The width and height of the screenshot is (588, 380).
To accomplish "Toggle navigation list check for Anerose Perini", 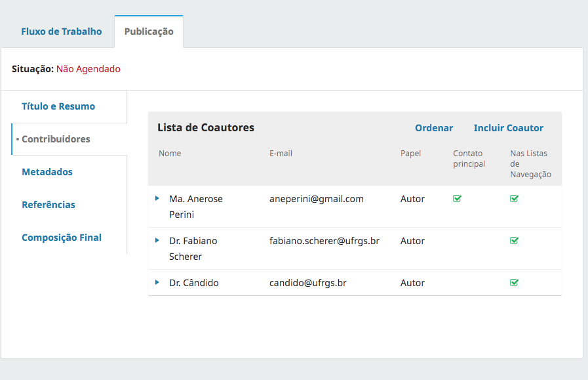I will click(515, 199).
